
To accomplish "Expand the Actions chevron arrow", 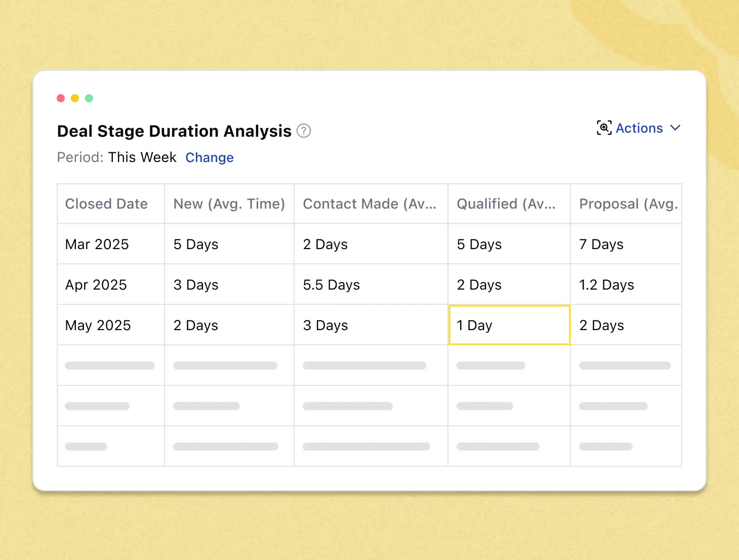I will point(675,128).
